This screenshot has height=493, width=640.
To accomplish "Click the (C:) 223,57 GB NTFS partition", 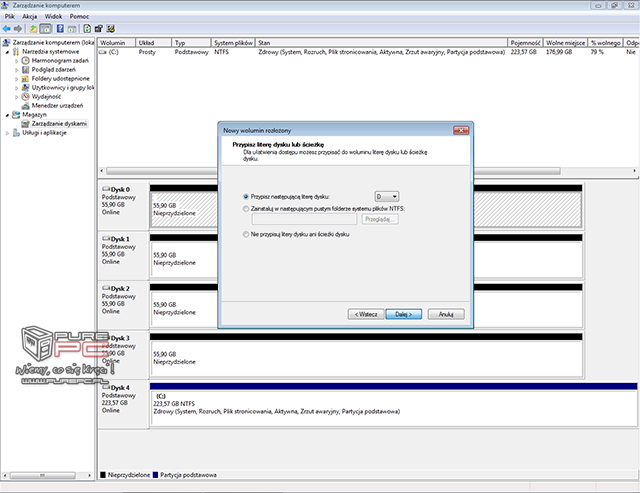I will click(394, 408).
